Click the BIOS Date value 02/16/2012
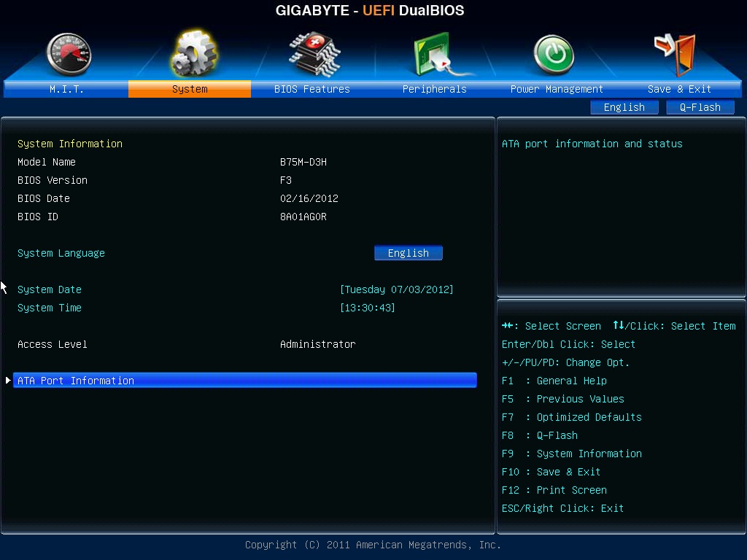747x560 pixels. (309, 198)
